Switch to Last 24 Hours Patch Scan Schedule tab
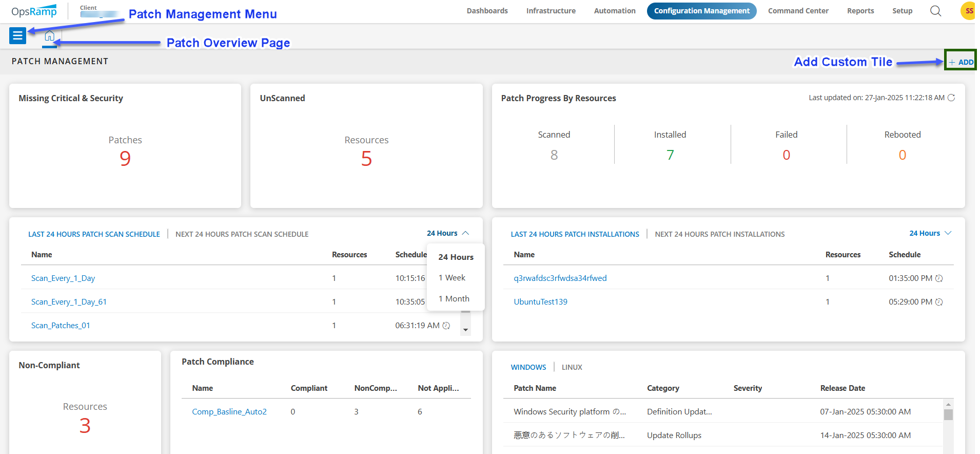The image size is (980, 454). point(94,234)
